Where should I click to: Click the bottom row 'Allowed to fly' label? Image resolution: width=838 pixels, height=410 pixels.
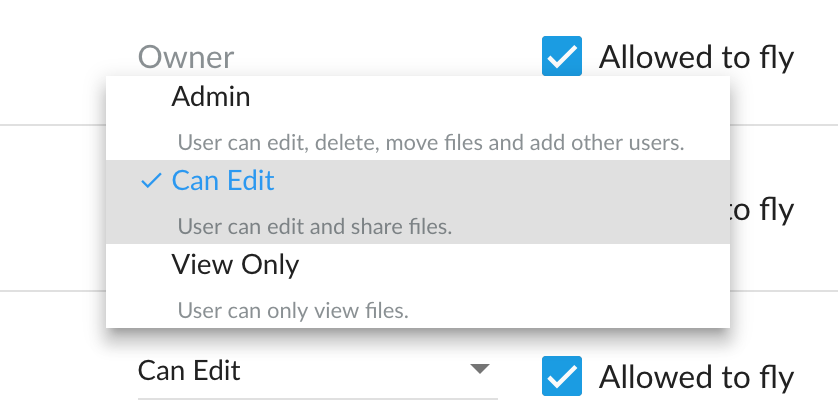[x=696, y=376]
